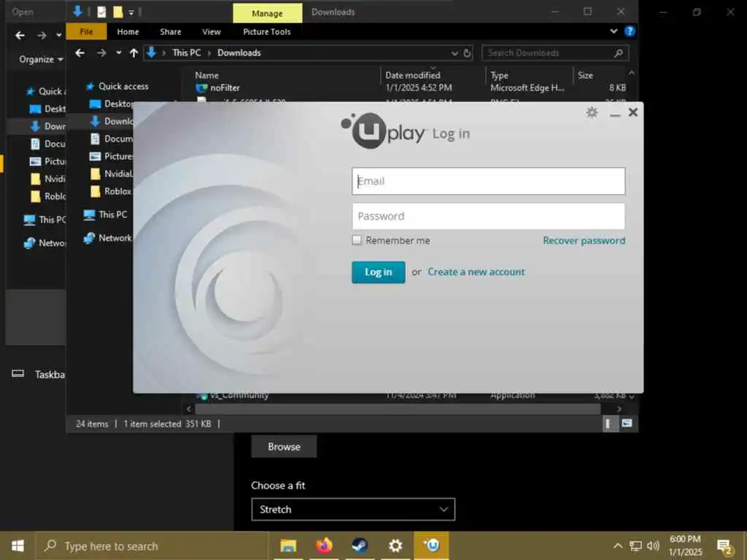
Task: Select This PC in the navigation pane
Action: [x=112, y=215]
